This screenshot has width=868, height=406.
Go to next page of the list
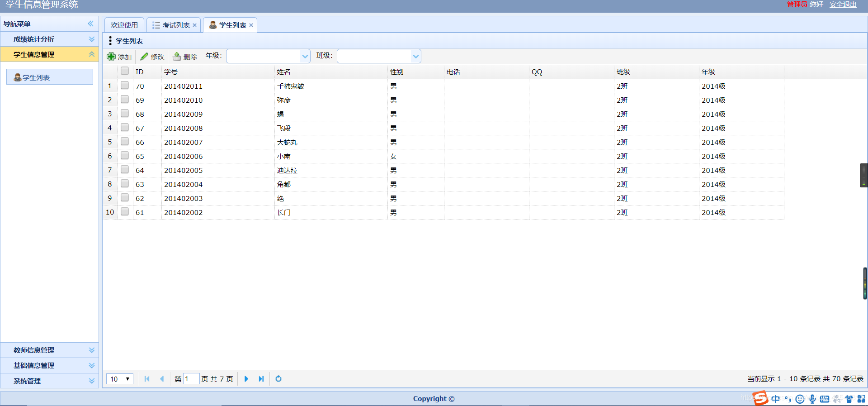pos(246,379)
